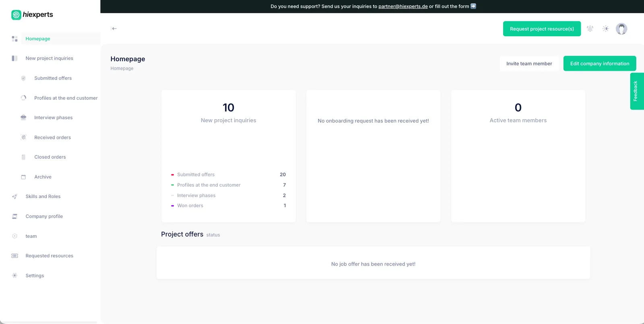Open New project inquiries in sidebar
The height and width of the screenshot is (324, 644).
50,58
